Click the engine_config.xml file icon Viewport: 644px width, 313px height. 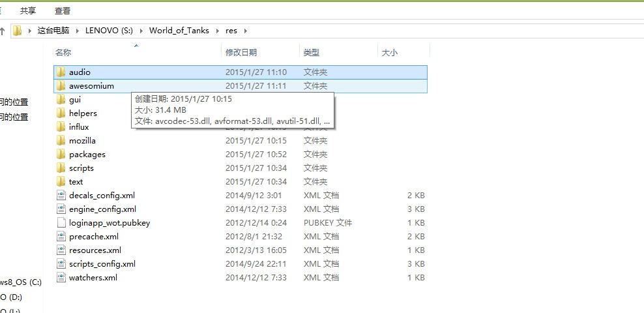61,209
